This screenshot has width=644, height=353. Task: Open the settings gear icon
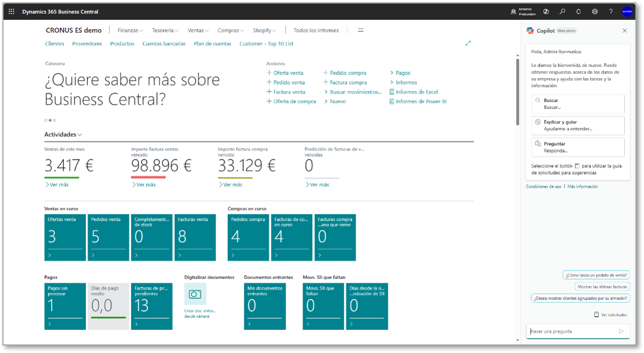[x=595, y=11]
